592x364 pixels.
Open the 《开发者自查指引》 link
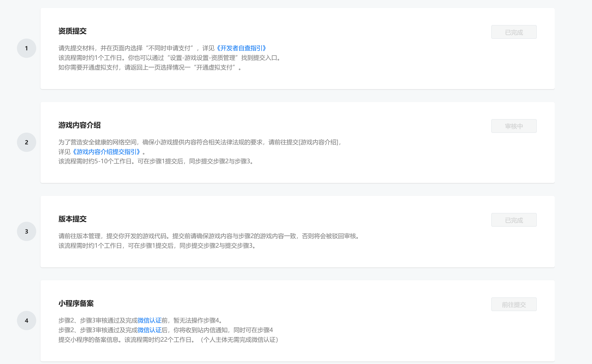click(x=241, y=48)
